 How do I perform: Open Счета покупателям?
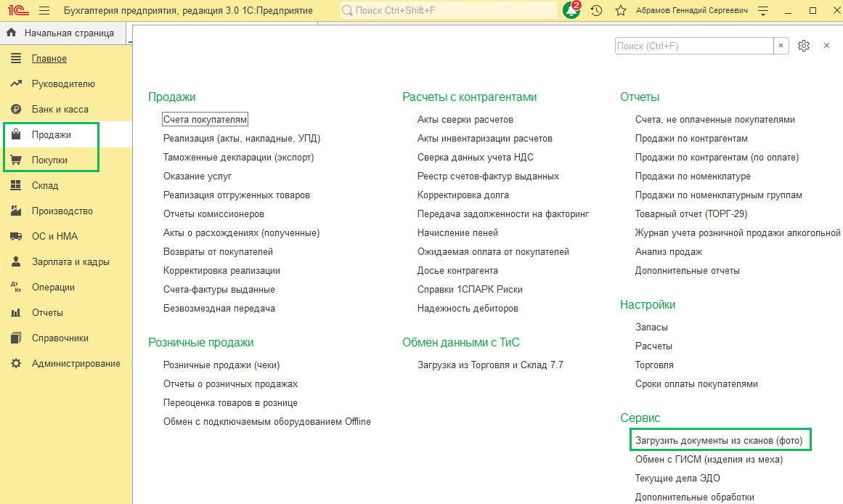[x=205, y=119]
